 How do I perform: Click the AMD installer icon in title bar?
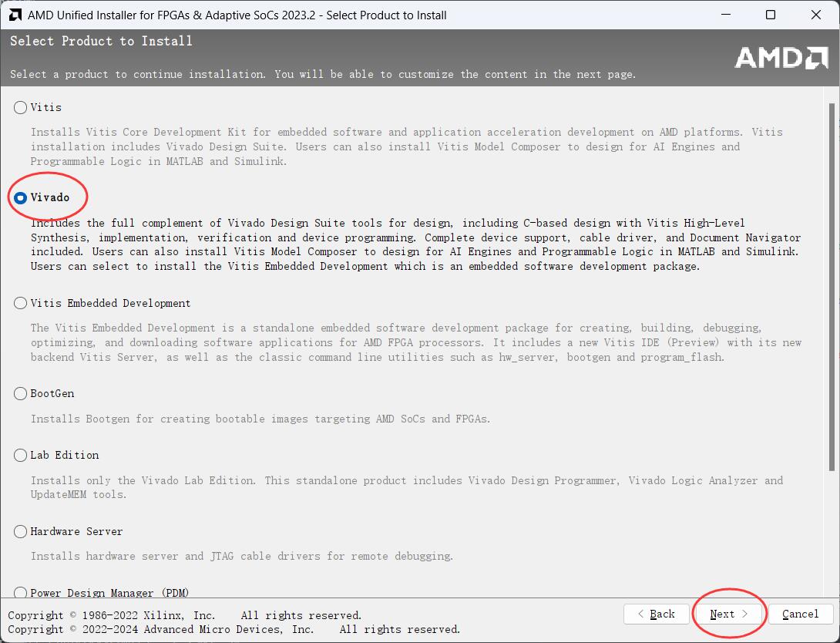pos(14,15)
